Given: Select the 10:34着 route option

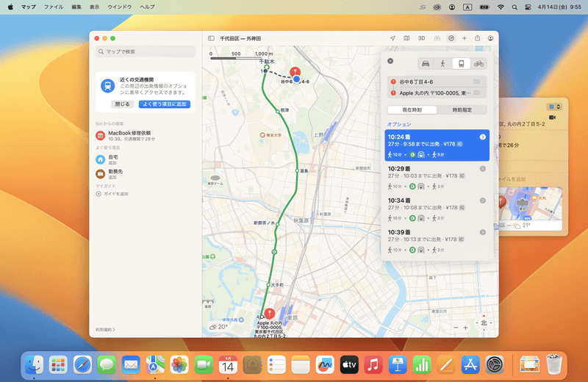Looking at the screenshot, I should (x=437, y=209).
